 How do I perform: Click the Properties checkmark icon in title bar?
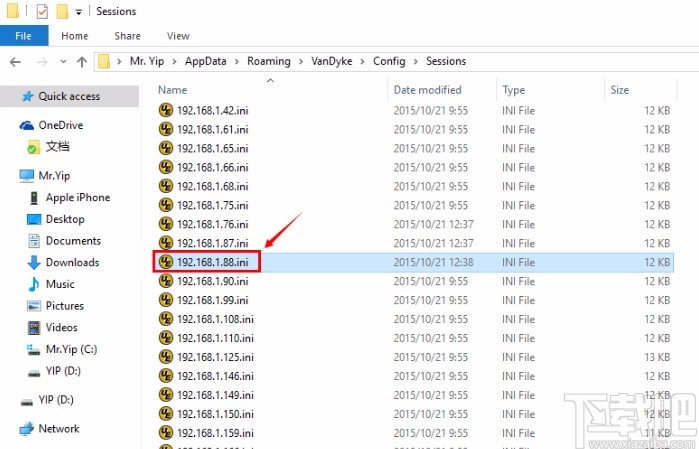point(42,11)
